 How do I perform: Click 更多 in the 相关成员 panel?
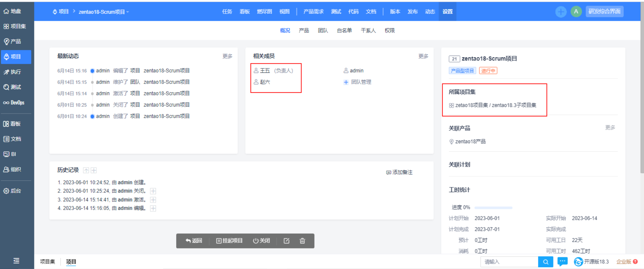423,56
